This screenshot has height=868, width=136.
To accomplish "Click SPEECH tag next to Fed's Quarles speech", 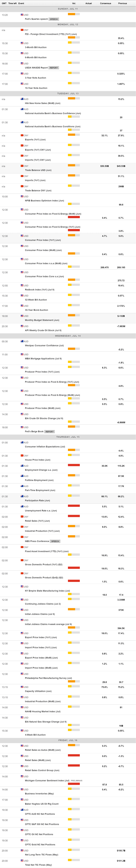I will click(x=54, y=19).
